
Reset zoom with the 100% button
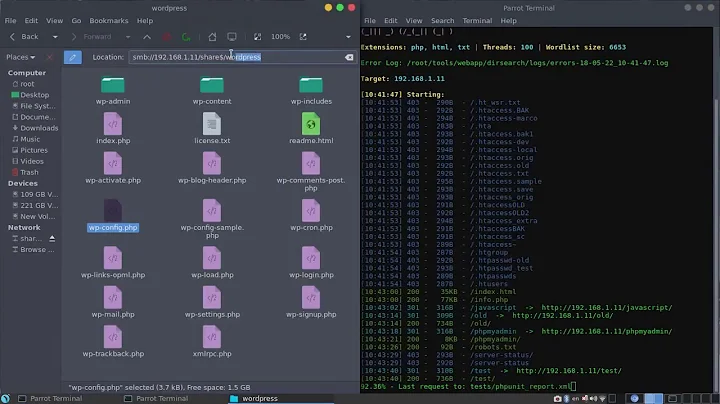point(280,37)
